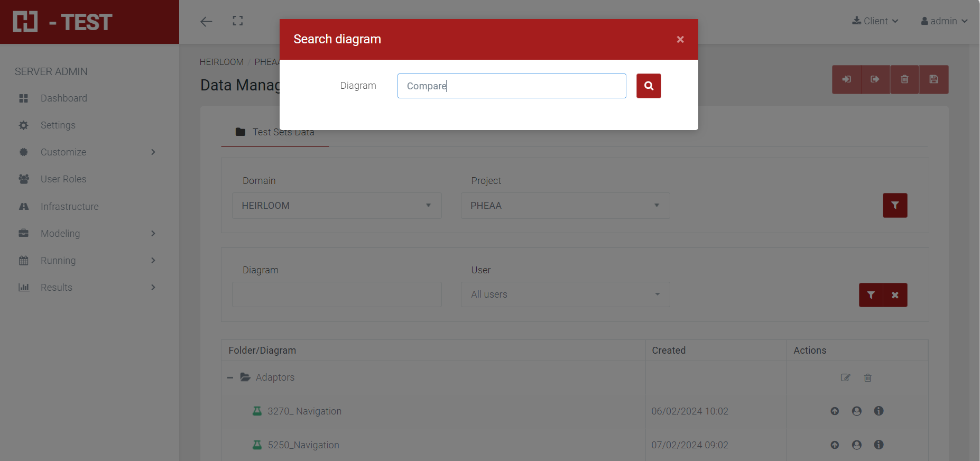The width and height of the screenshot is (980, 461).
Task: Open the admin user menu
Action: tap(944, 21)
